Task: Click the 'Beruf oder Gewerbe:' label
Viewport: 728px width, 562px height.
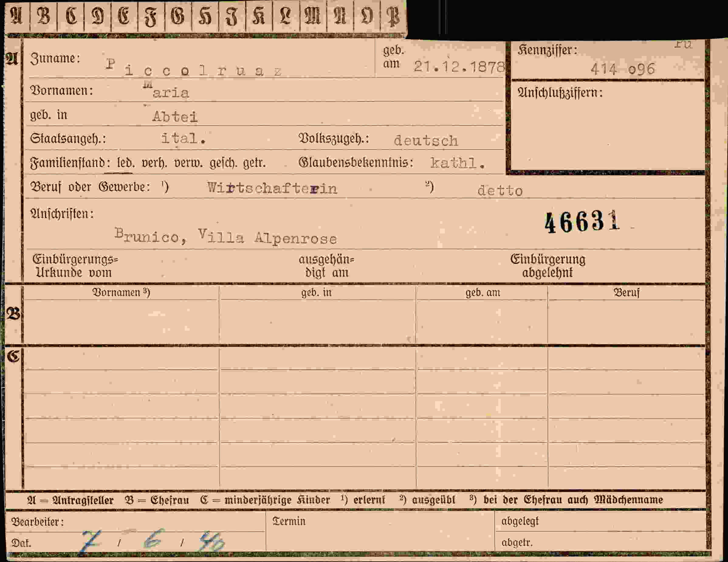Action: coord(90,187)
